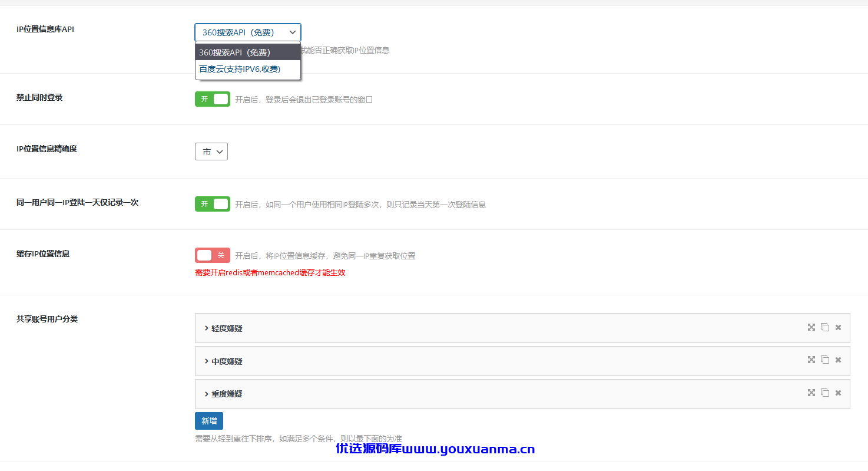868x471 pixels.
Task: Click the move icon on 中度嫌疑 row
Action: pyautogui.click(x=811, y=360)
